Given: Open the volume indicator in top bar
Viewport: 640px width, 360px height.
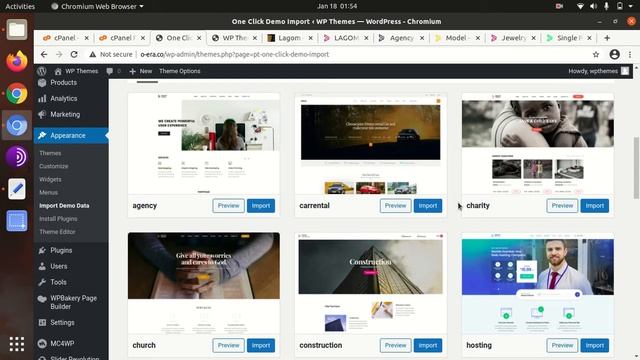Looking at the screenshot, I should tap(593, 6).
